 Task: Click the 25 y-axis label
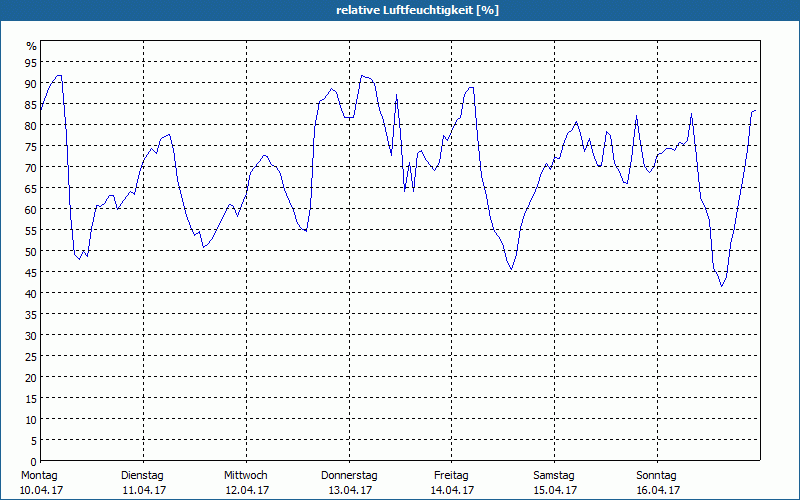(x=31, y=357)
